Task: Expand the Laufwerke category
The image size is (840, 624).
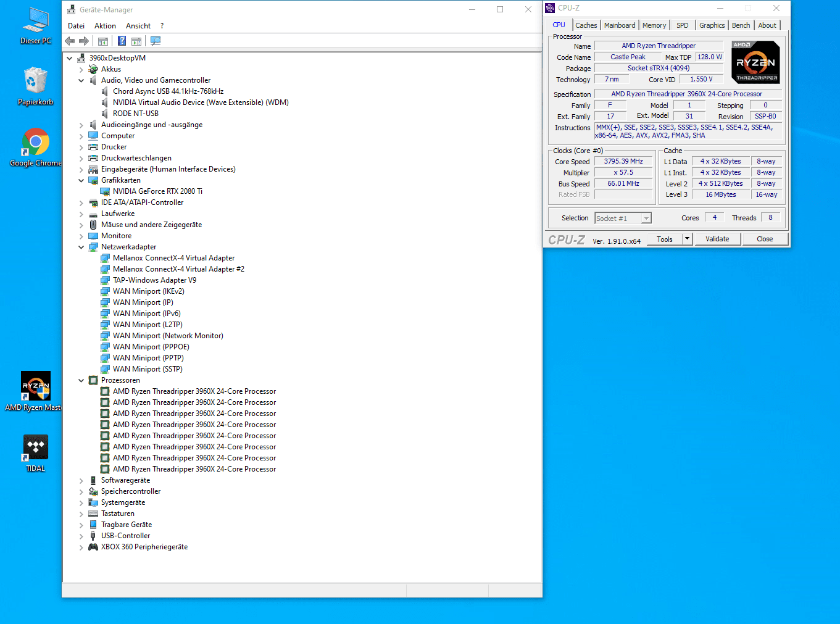Action: click(x=81, y=214)
